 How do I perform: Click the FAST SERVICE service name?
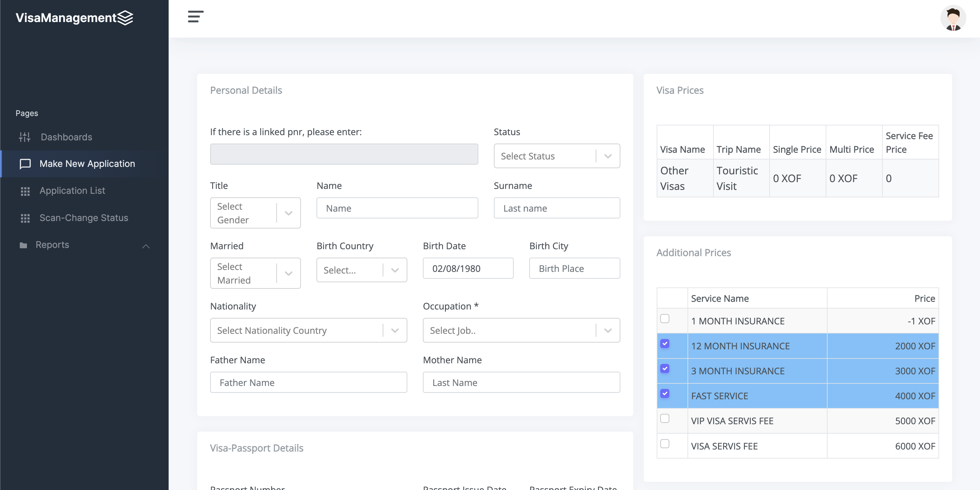tap(719, 396)
